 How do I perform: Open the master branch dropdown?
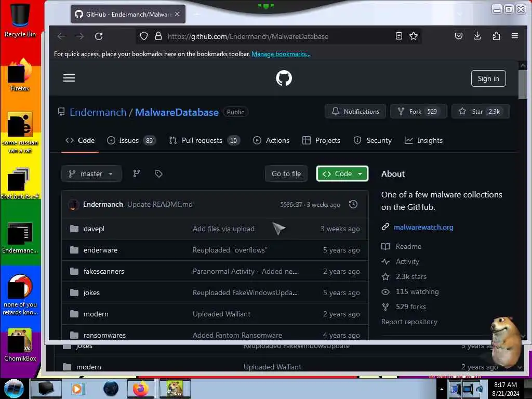(91, 174)
